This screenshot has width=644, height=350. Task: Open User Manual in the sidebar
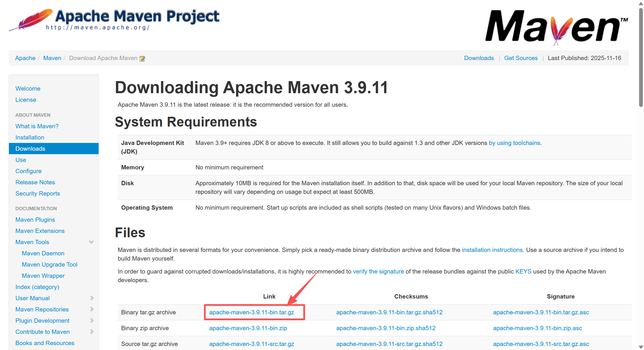tap(32, 298)
